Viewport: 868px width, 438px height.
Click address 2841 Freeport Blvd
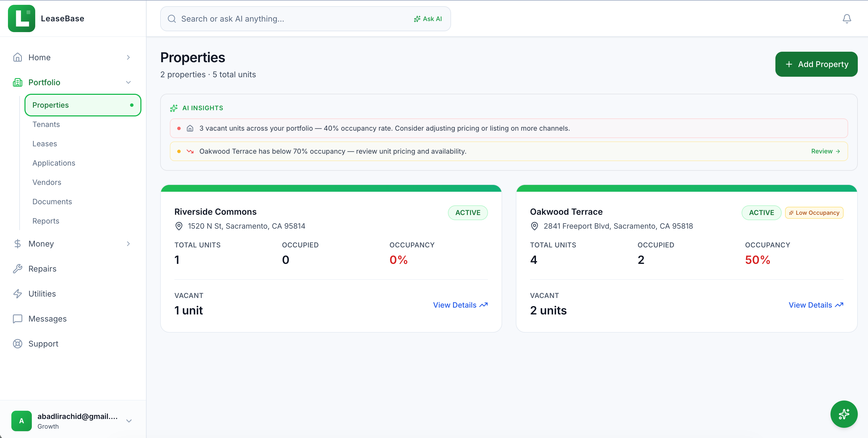point(618,226)
